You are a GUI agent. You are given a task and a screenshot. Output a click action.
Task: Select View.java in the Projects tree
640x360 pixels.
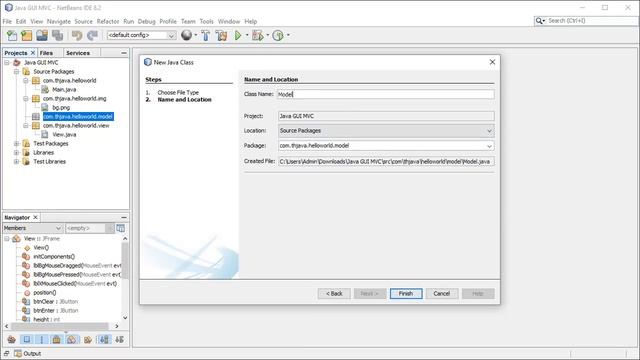click(x=64, y=135)
